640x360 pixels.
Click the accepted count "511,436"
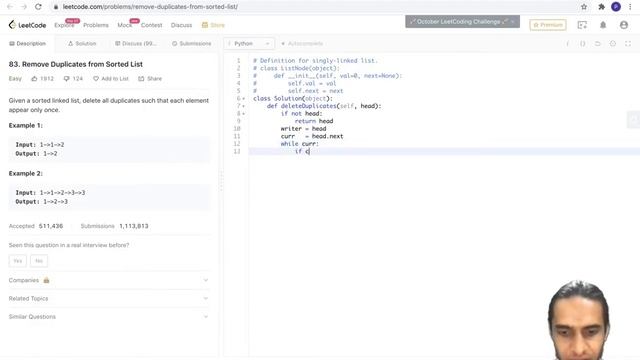click(x=51, y=226)
